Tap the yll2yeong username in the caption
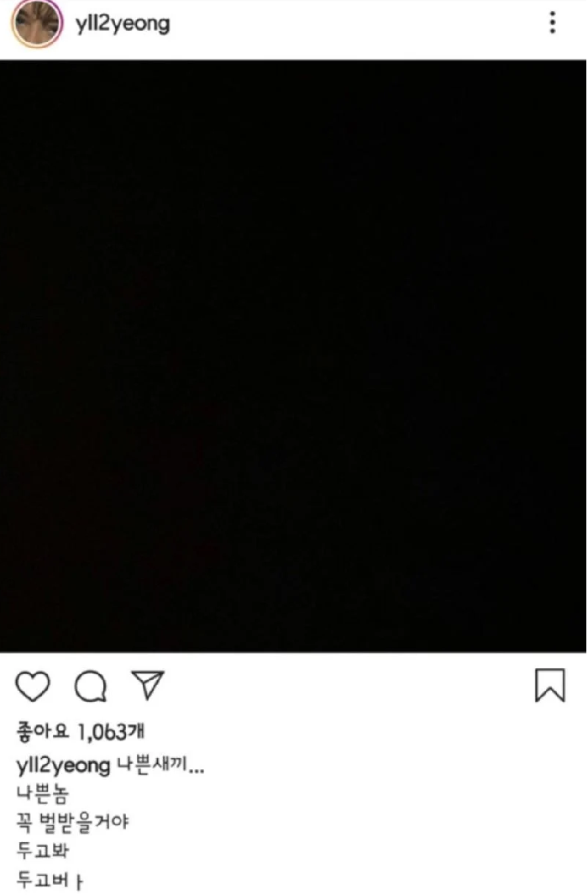 click(63, 766)
